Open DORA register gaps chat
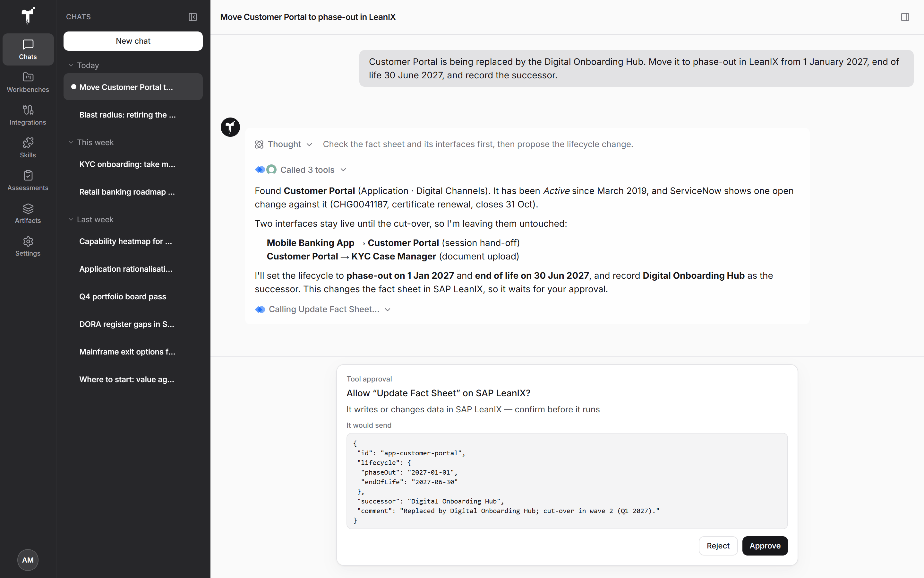The width and height of the screenshot is (924, 578). point(133,324)
